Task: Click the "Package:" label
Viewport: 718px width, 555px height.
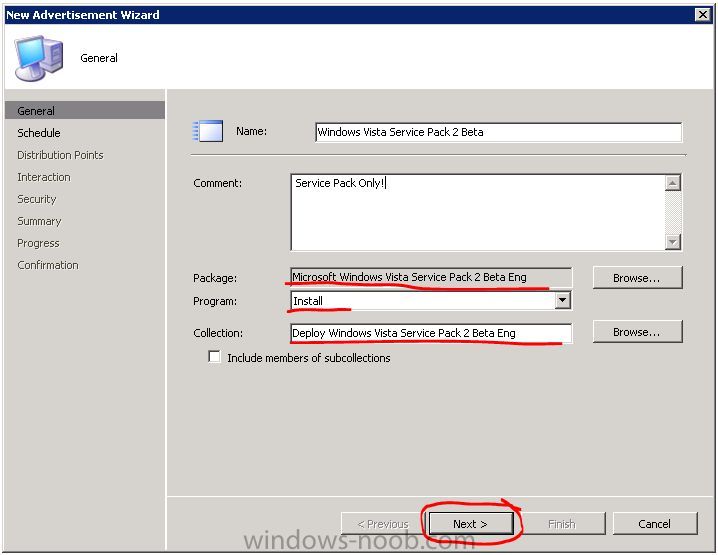Action: pyautogui.click(x=215, y=278)
